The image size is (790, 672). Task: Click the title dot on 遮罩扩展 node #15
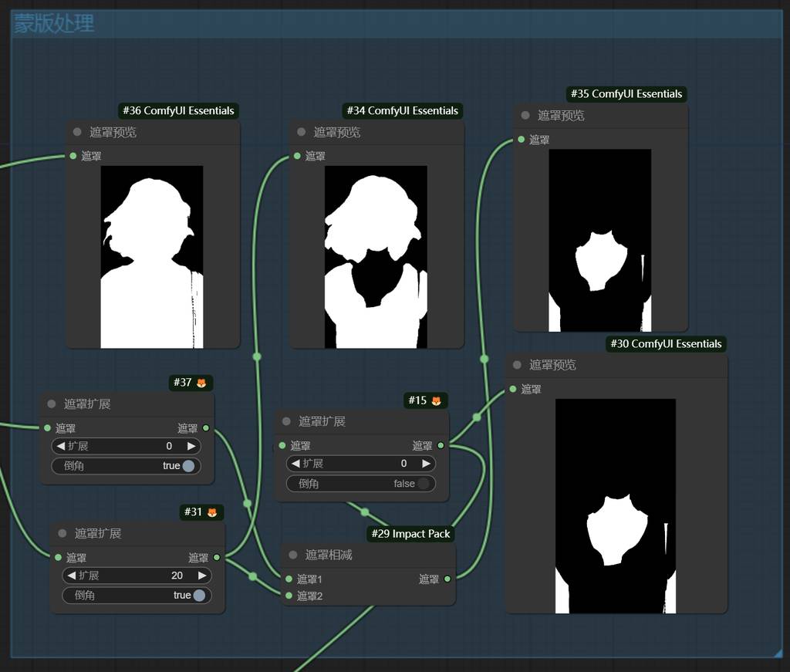tap(286, 421)
